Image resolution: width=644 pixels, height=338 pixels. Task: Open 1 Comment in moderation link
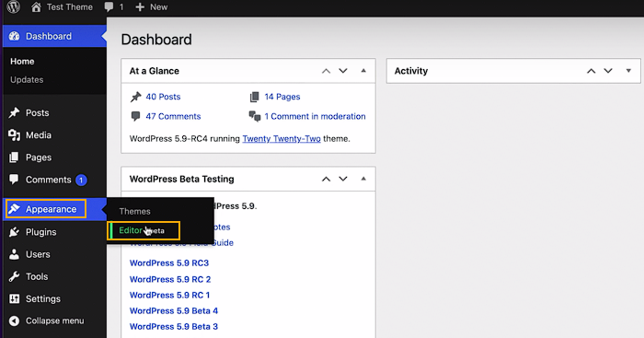pyautogui.click(x=315, y=116)
